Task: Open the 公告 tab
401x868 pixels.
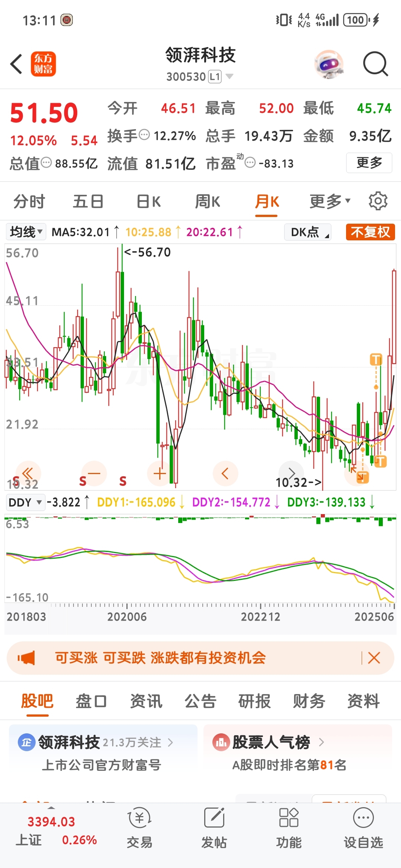Action: 200,701
